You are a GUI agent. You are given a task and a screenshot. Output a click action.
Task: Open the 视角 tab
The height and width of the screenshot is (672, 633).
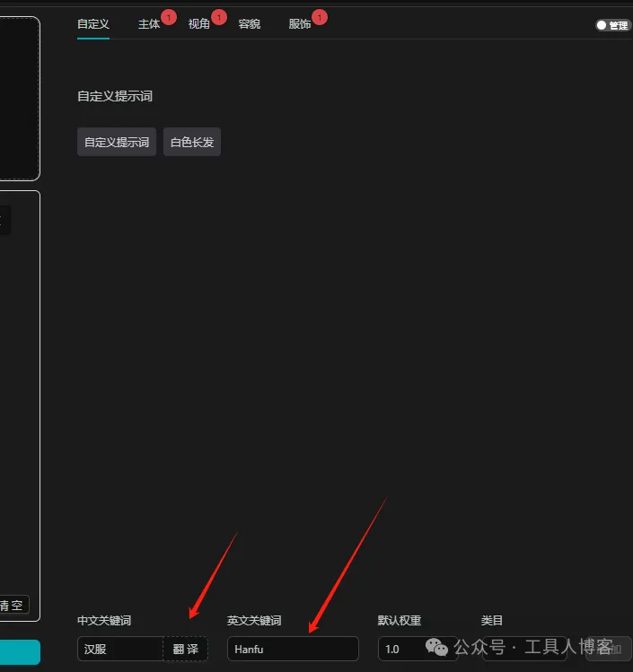click(199, 24)
